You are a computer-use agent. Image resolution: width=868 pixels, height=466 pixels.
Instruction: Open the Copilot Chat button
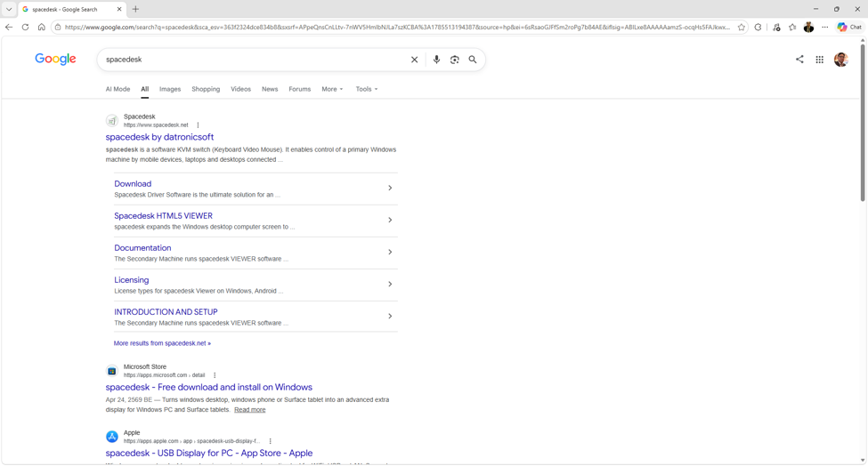click(x=849, y=27)
